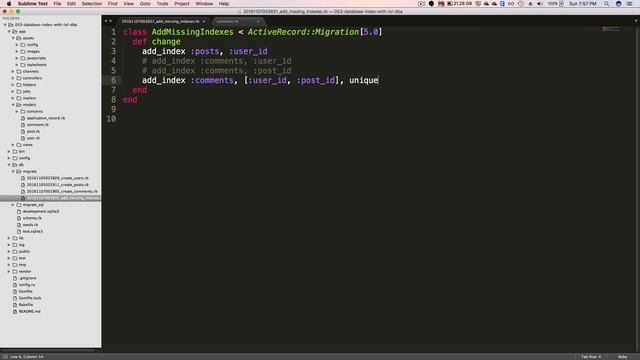Image resolution: width=640 pixels, height=360 pixels.
Task: Click the status bar panel switcher icon
Action: pyautogui.click(x=5, y=357)
